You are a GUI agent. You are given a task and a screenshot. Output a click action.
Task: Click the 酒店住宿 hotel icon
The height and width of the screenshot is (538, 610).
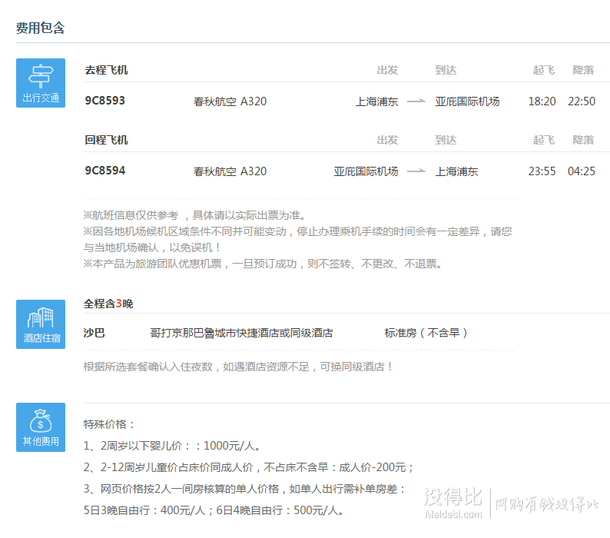point(40,324)
